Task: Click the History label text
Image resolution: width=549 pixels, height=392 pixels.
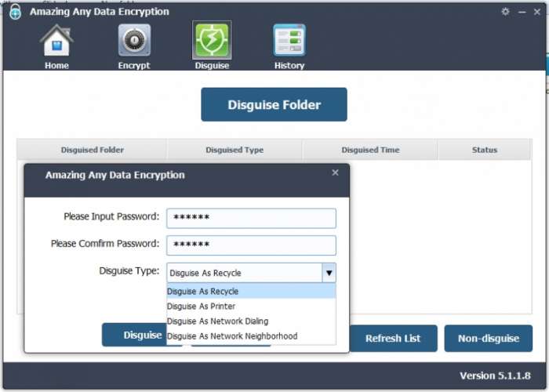Action: click(x=289, y=65)
